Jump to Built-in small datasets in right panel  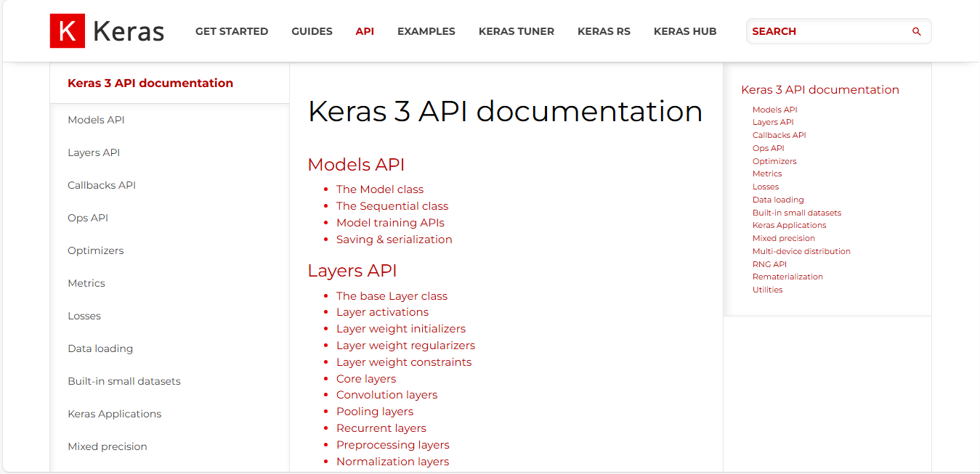(797, 213)
